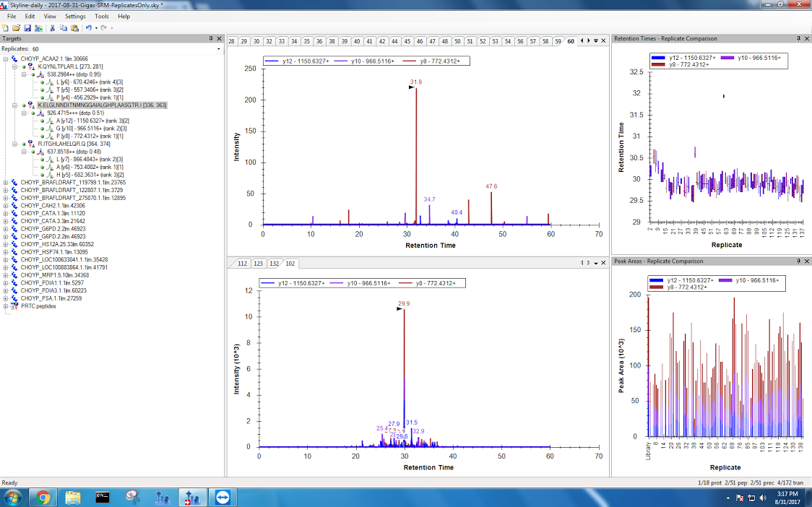The image size is (812, 507).
Task: Toggle pin on Peak Areas panel
Action: (799, 261)
